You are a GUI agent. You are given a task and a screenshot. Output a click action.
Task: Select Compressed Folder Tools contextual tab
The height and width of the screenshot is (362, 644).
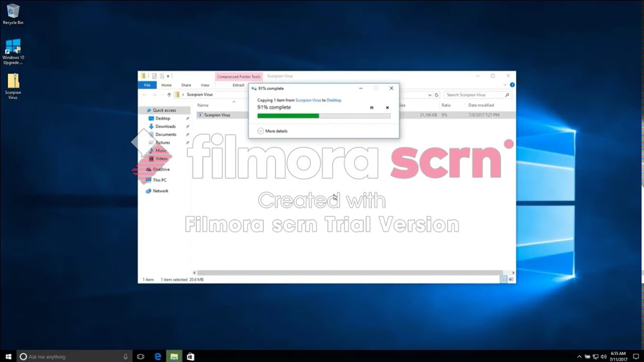tap(239, 76)
